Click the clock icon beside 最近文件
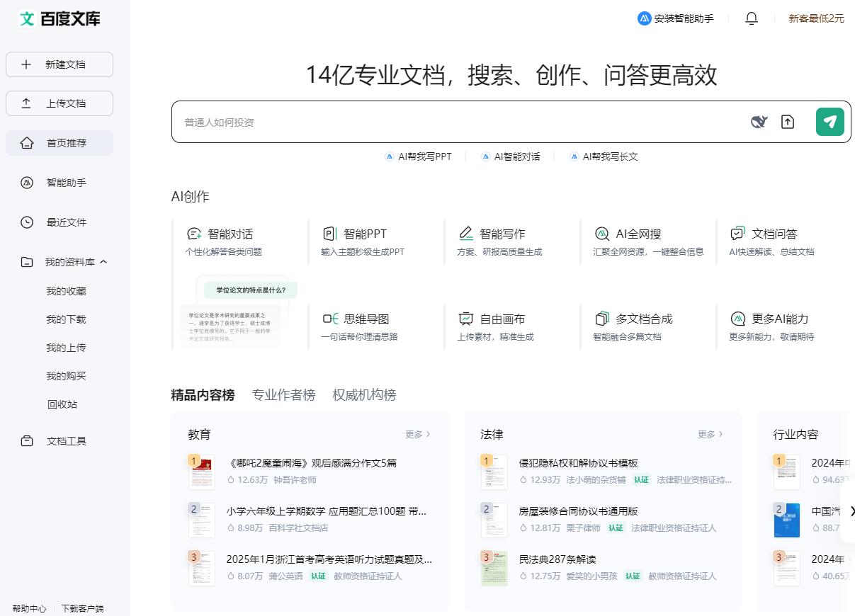The image size is (855, 616). click(x=27, y=222)
